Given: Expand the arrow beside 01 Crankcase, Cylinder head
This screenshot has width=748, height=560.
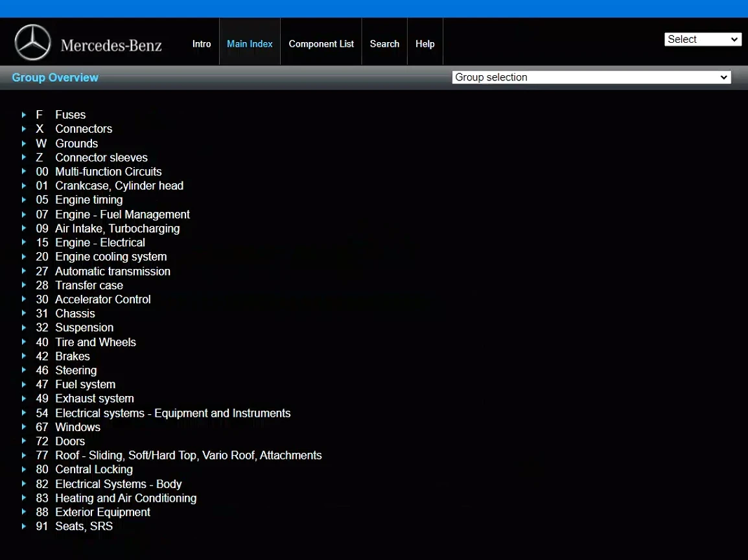Looking at the screenshot, I should click(24, 185).
